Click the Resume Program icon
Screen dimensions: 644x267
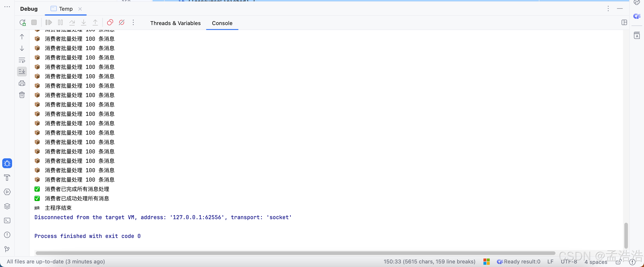49,23
